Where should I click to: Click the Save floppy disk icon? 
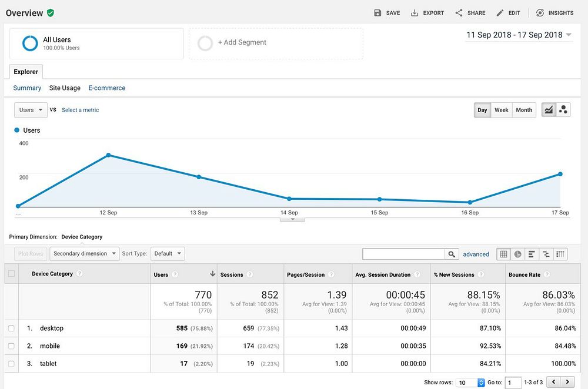(x=377, y=13)
